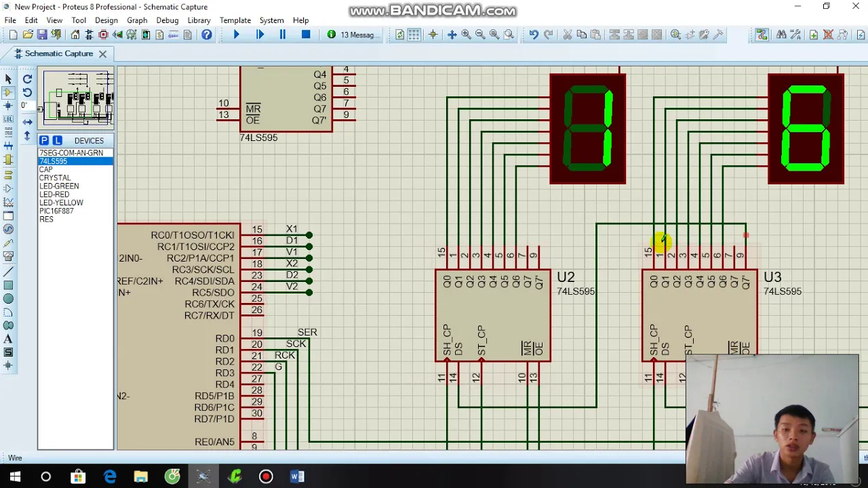This screenshot has height=488, width=868.
Task: Select the 2D Graphics Text tool
Action: coord(8,340)
